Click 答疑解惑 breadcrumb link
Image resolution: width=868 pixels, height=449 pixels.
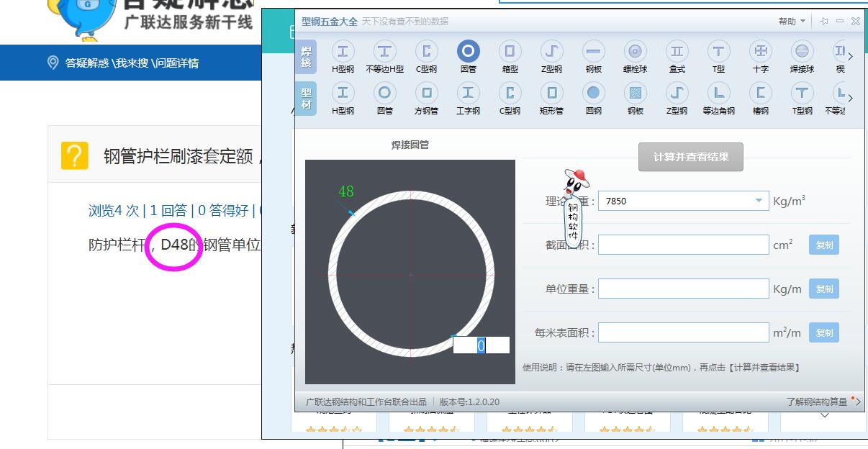pos(86,63)
